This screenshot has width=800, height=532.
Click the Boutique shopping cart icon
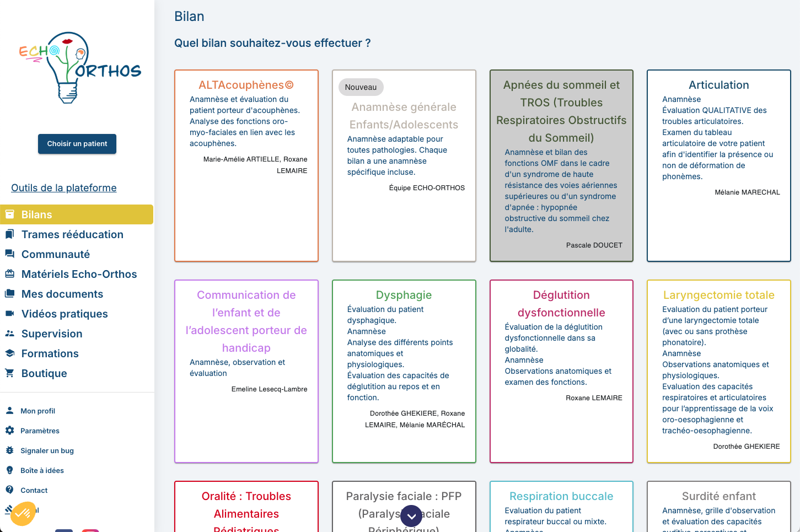[x=10, y=373]
